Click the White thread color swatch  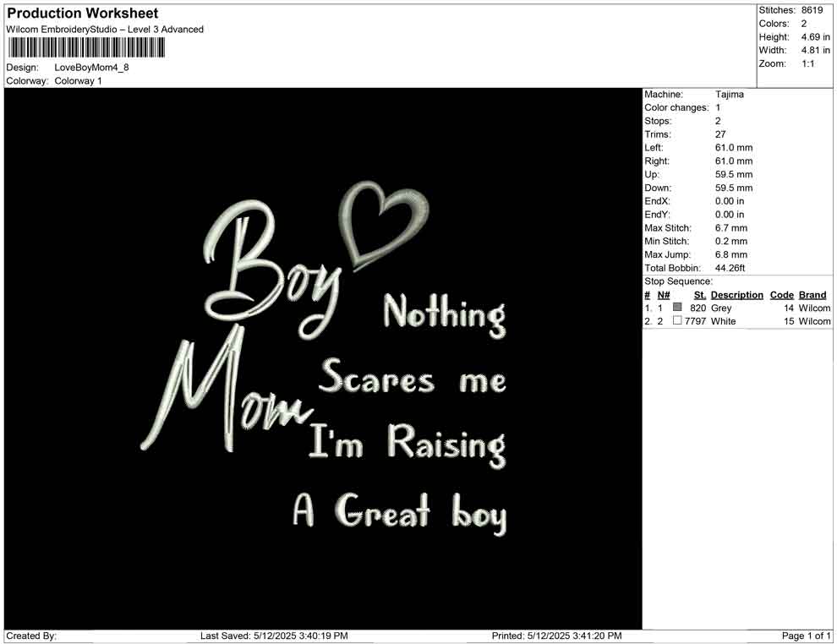click(677, 320)
